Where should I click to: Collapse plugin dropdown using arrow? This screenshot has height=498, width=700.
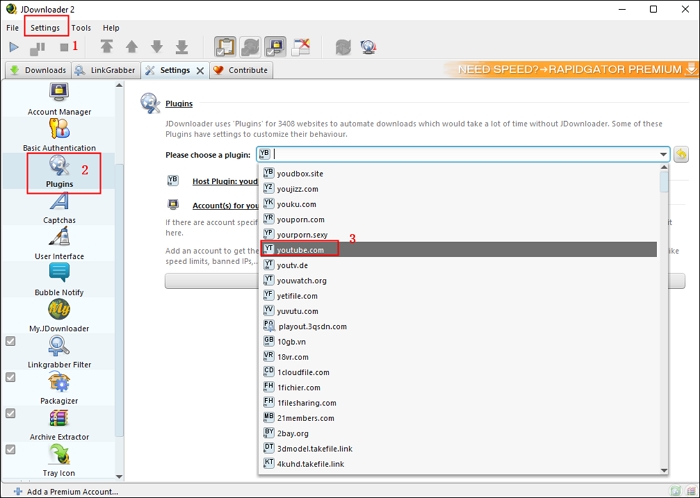[663, 154]
